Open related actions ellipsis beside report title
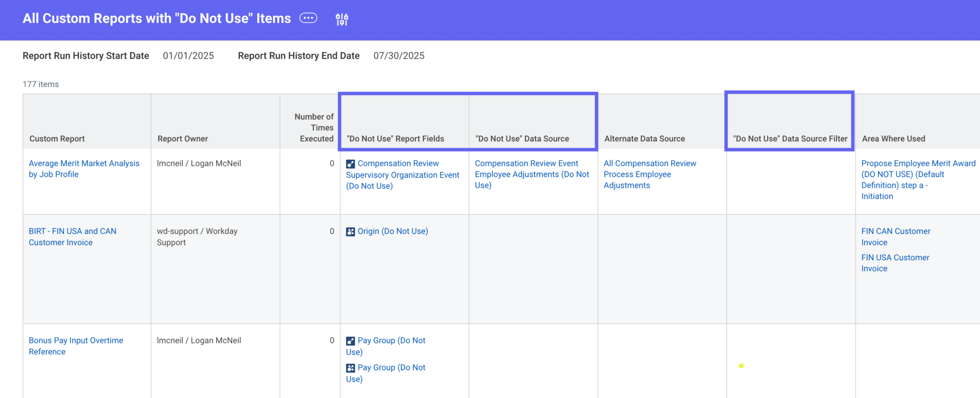The width and height of the screenshot is (980, 398). tap(308, 18)
